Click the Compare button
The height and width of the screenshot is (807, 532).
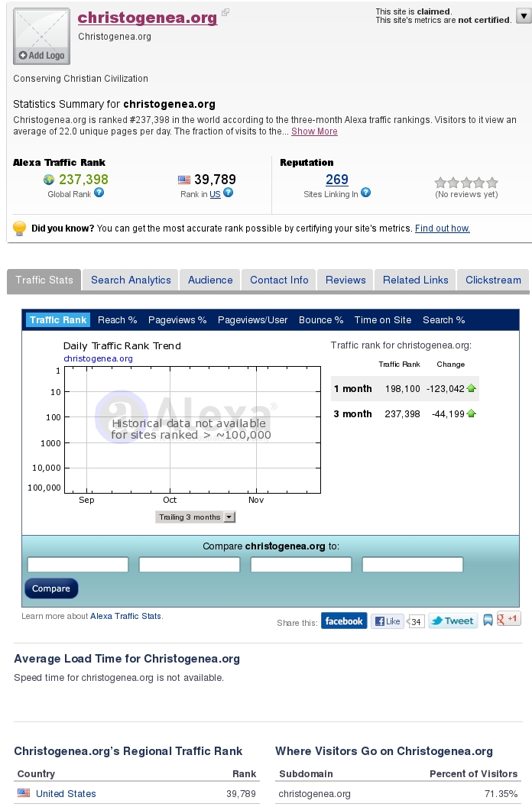(x=51, y=588)
